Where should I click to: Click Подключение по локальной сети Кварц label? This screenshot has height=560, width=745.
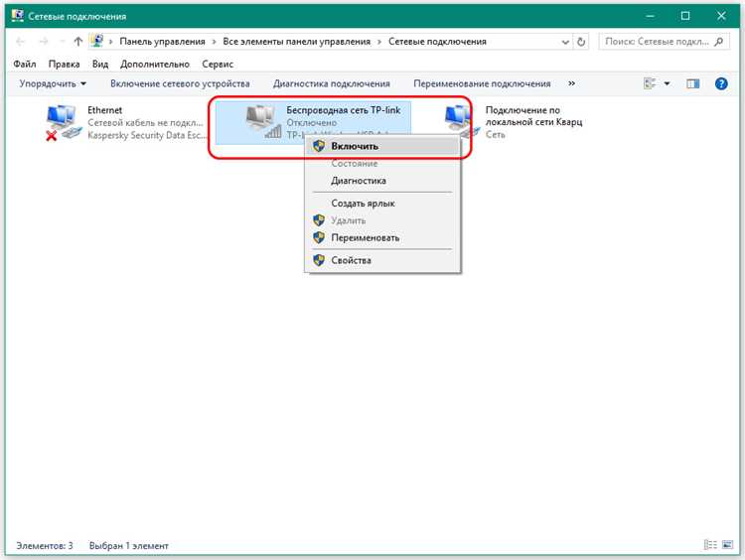click(533, 116)
